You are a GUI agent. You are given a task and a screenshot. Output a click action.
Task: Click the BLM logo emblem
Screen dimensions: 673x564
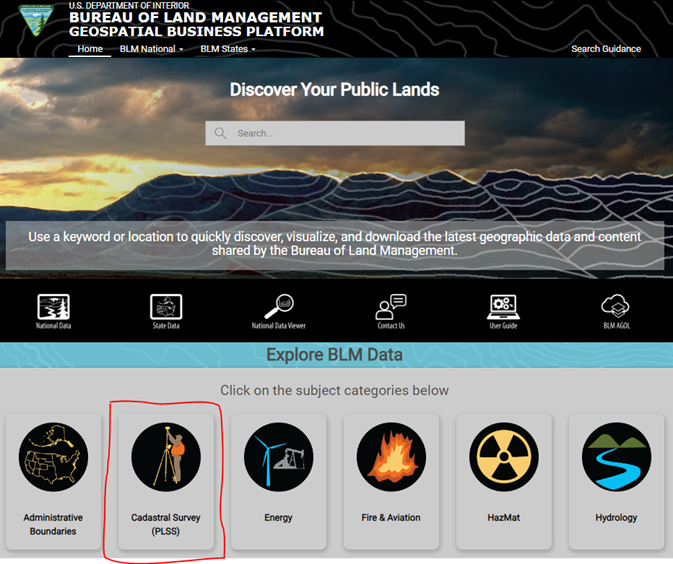[x=36, y=20]
